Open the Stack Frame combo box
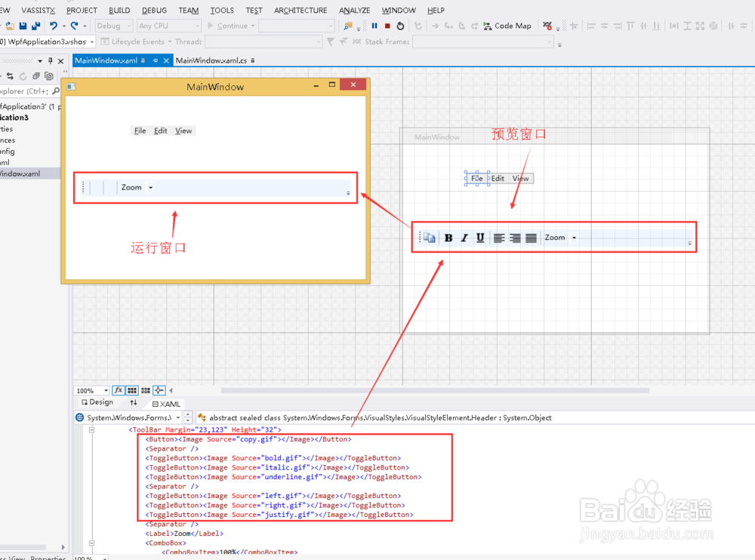755x560 pixels. point(483,42)
